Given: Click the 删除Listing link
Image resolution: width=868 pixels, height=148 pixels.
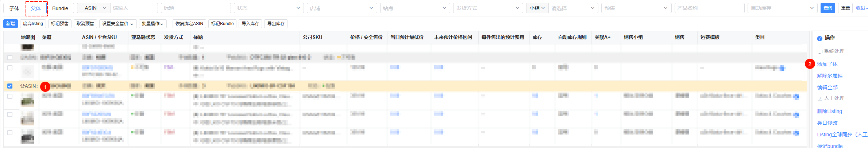Looking at the screenshot, I should tap(829, 111).
